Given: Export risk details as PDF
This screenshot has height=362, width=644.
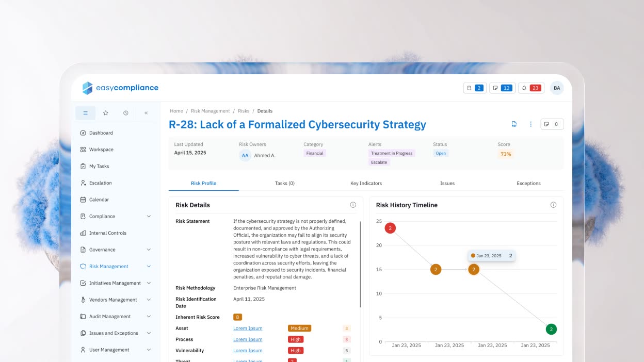Looking at the screenshot, I should coord(514,124).
